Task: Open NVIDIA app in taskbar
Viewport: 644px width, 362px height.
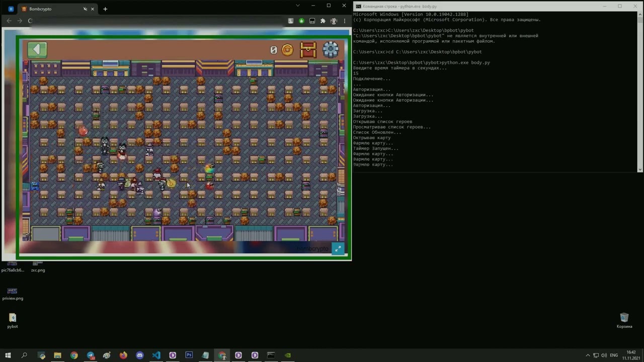Action: pyautogui.click(x=287, y=355)
